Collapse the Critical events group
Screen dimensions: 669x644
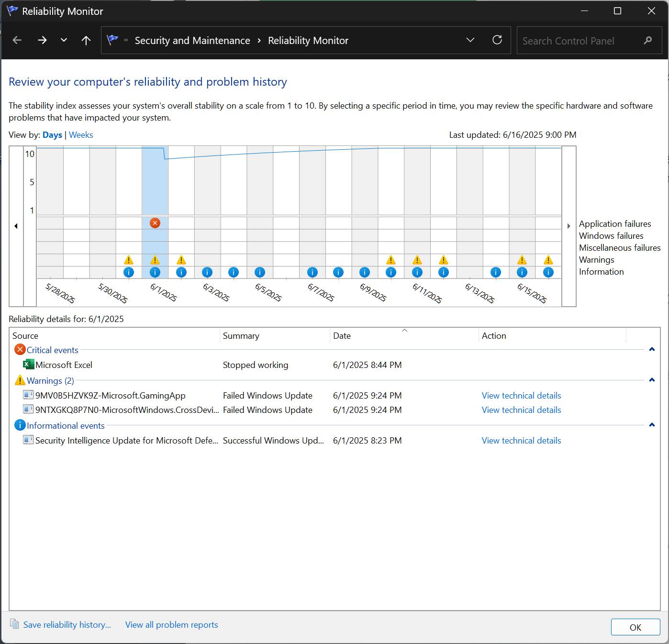pos(652,349)
